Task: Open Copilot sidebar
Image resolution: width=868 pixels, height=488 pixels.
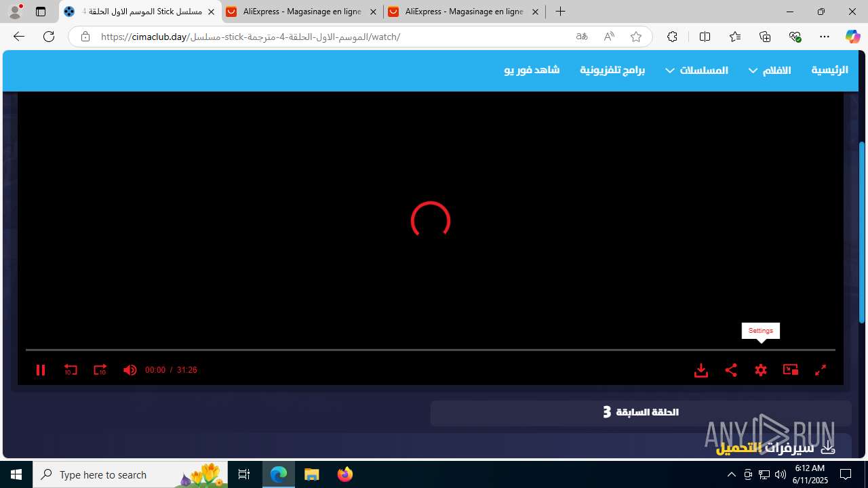Action: 852,37
